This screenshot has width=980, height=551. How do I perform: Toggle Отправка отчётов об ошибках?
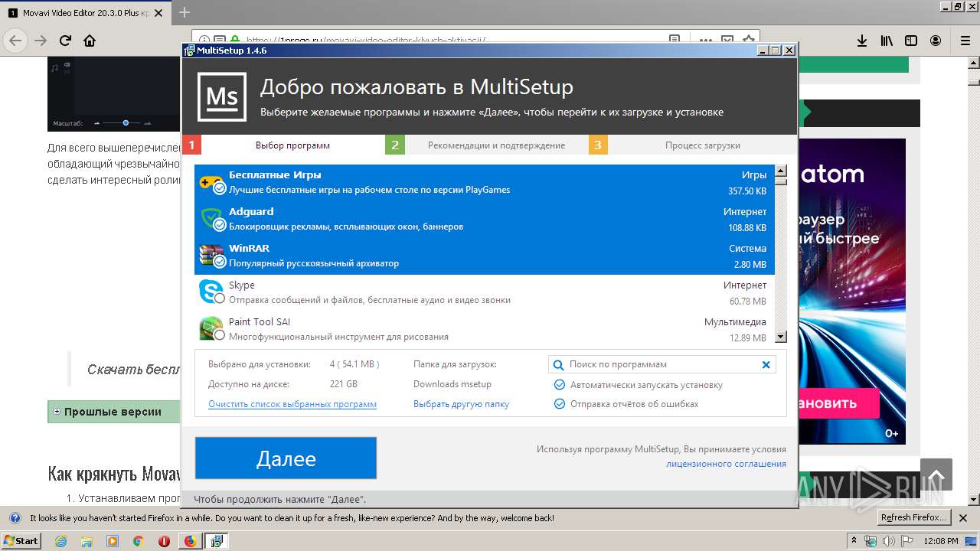[560, 403]
